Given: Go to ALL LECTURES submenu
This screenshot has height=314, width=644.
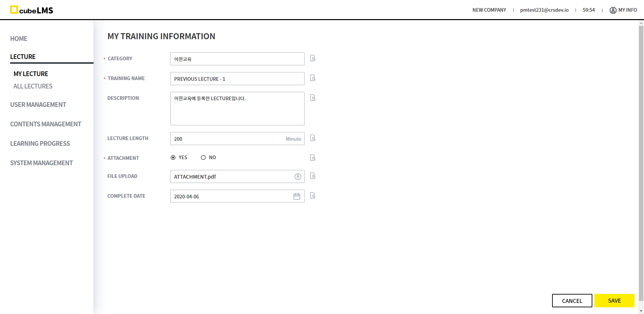Looking at the screenshot, I should click(x=33, y=86).
